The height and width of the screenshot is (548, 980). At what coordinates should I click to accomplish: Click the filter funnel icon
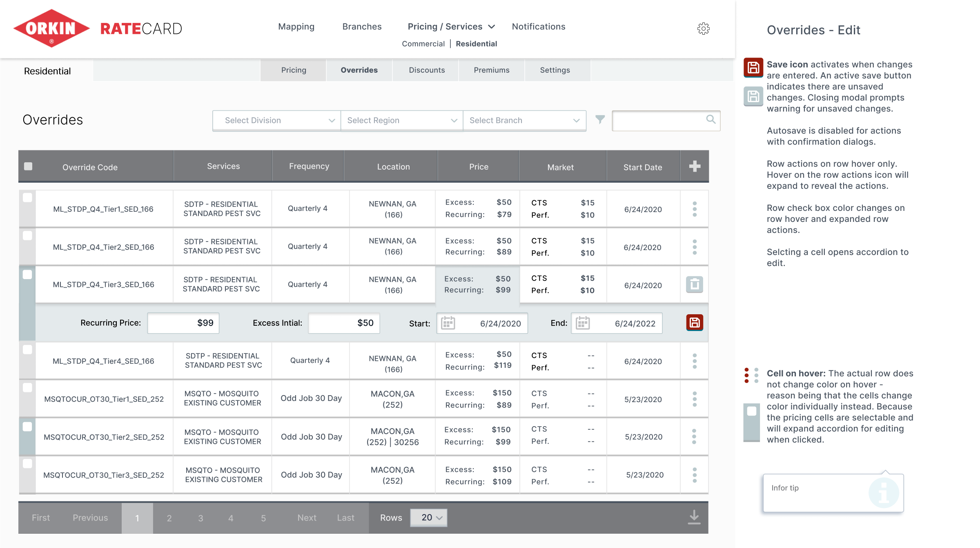pyautogui.click(x=600, y=119)
